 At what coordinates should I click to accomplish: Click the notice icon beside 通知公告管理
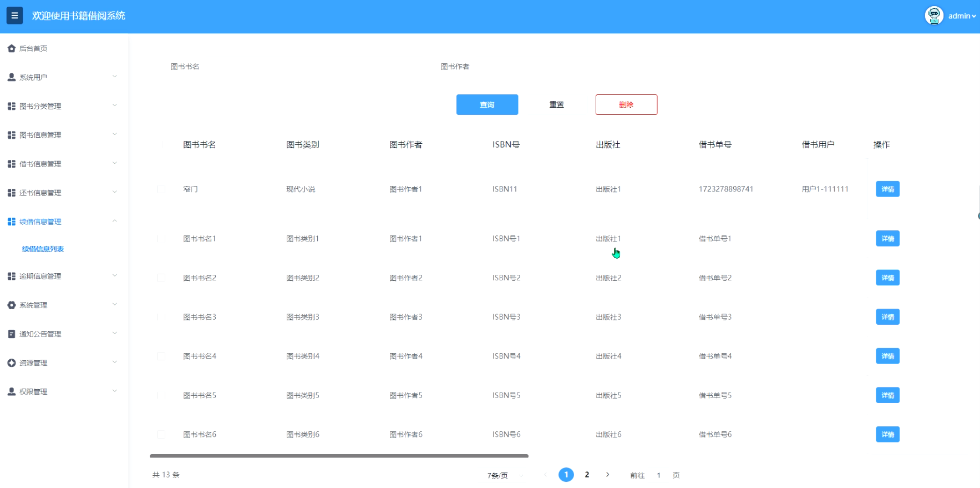coord(12,334)
